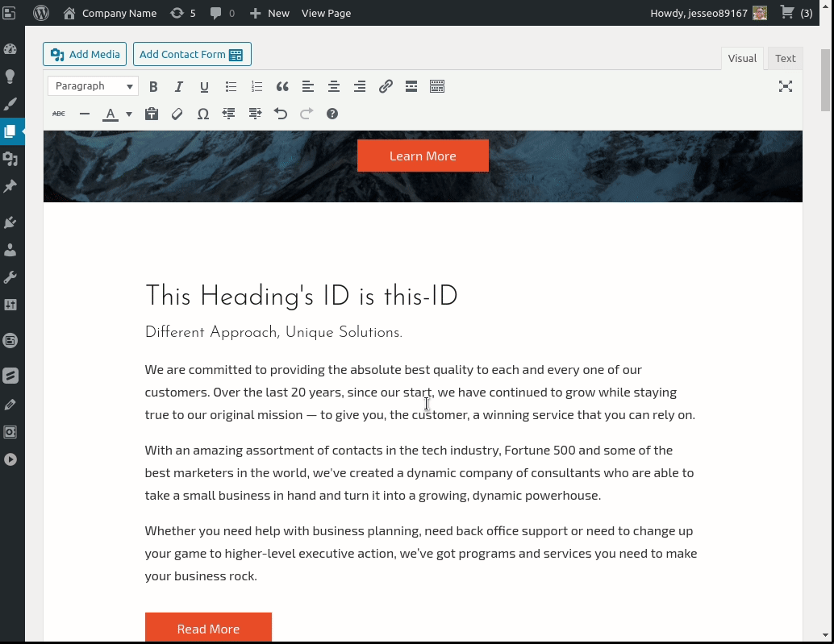This screenshot has height=644, width=834.
Task: Switch to the Text editor tab
Action: click(785, 59)
